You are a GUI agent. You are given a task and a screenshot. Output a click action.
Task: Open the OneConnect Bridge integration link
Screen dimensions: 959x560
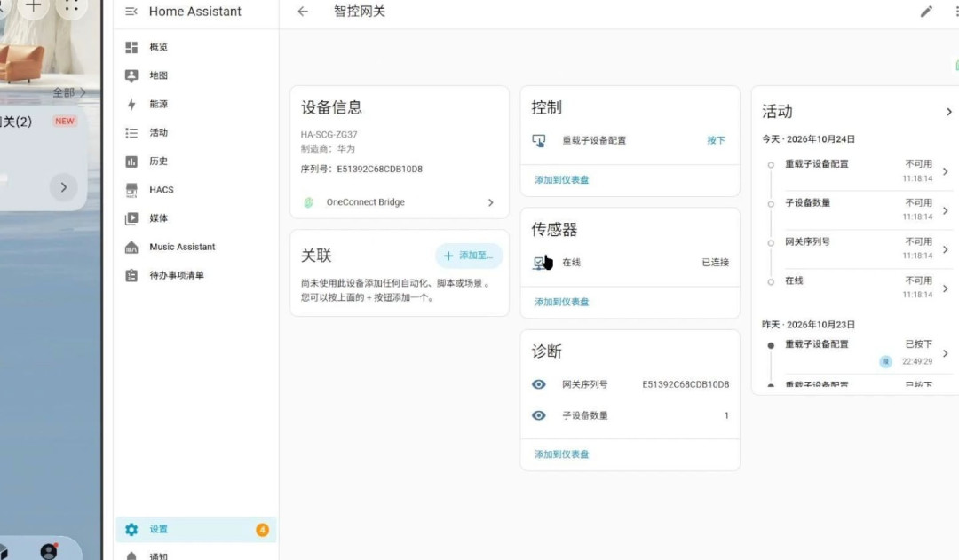point(400,202)
